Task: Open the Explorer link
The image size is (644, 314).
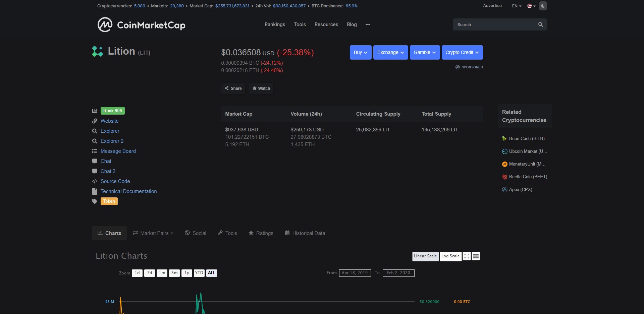Action: tap(110, 131)
